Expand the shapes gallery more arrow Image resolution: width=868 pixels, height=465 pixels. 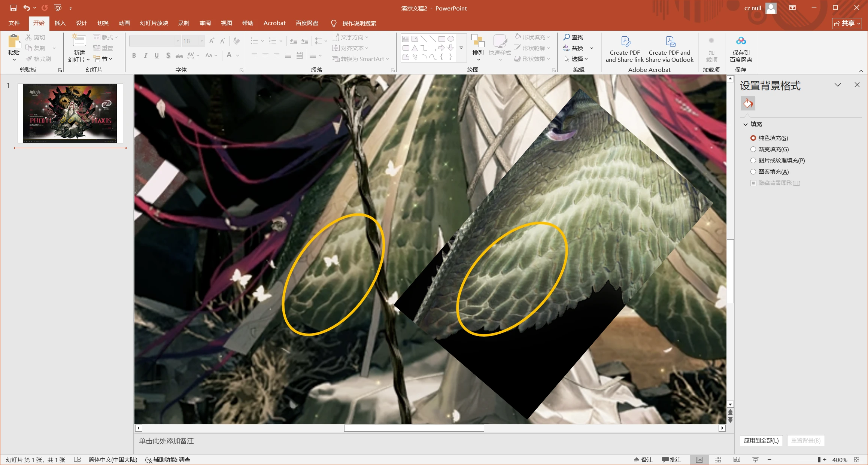pyautogui.click(x=461, y=48)
